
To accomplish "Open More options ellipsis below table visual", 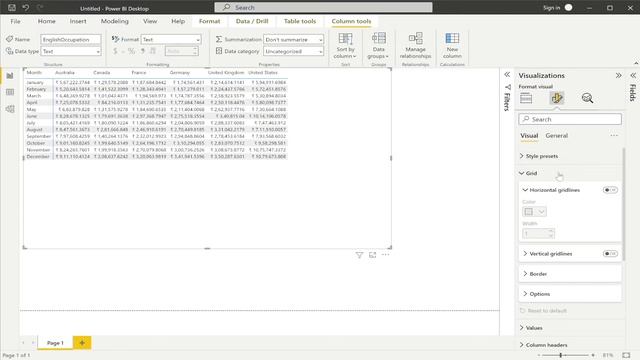I will click(x=385, y=255).
